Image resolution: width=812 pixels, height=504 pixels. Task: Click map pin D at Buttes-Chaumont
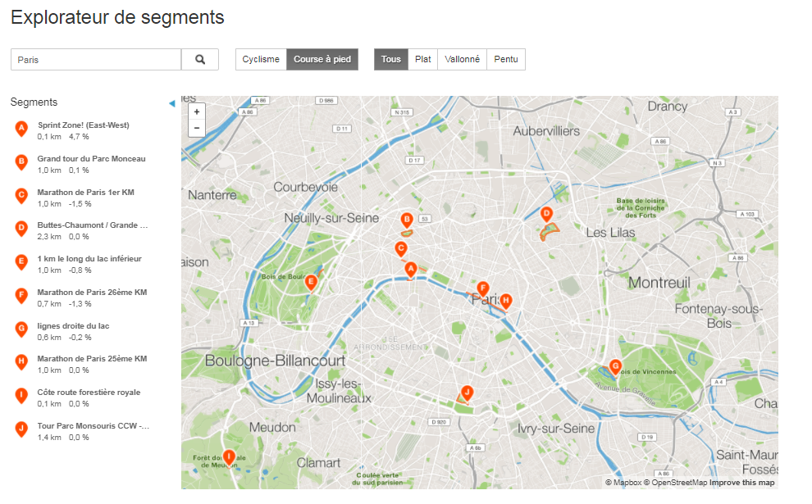[x=546, y=214]
